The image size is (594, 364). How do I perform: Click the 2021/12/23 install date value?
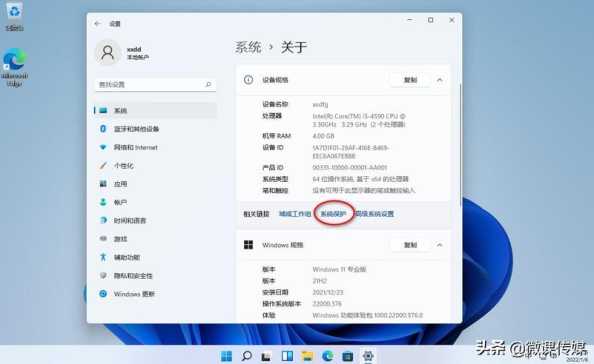328,292
